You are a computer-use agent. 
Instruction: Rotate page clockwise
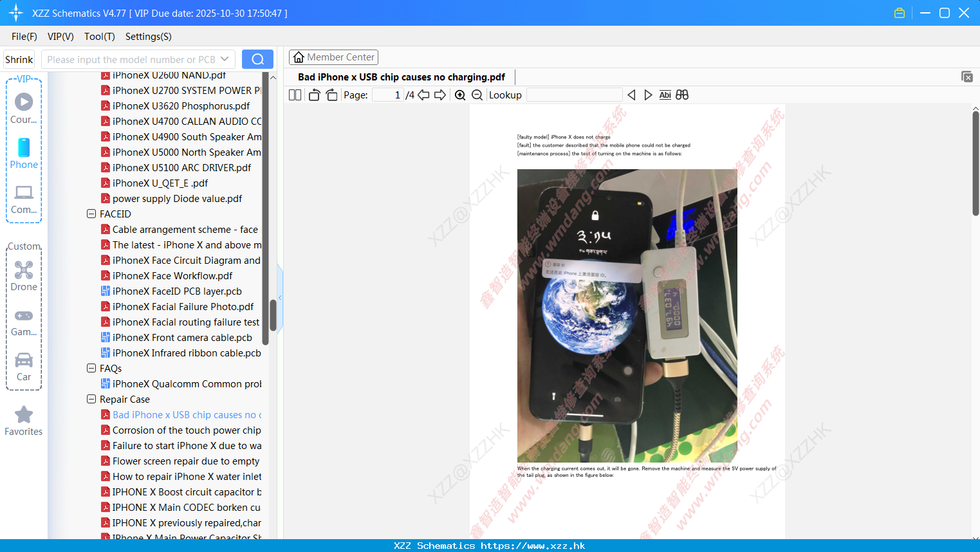coord(331,95)
